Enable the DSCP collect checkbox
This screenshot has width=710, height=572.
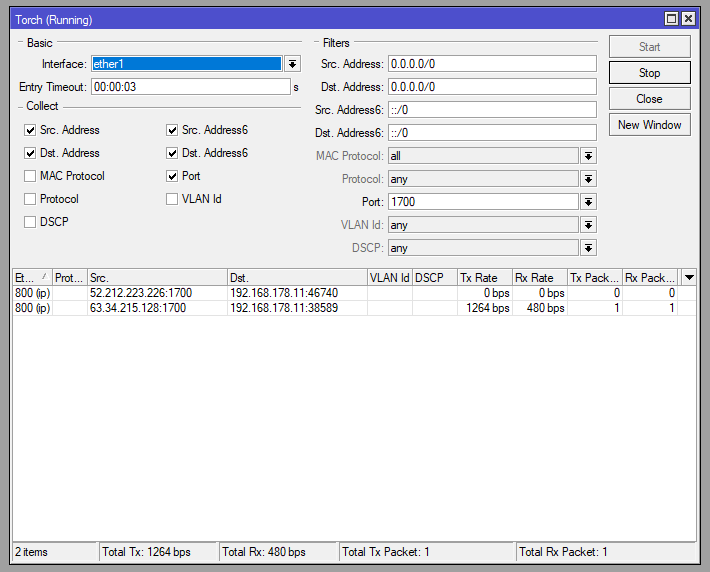tap(30, 222)
